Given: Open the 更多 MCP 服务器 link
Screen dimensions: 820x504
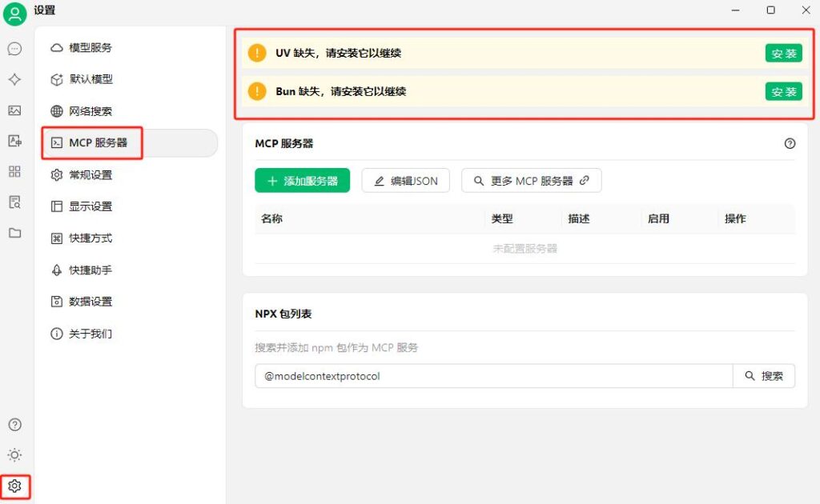Looking at the screenshot, I should point(532,181).
